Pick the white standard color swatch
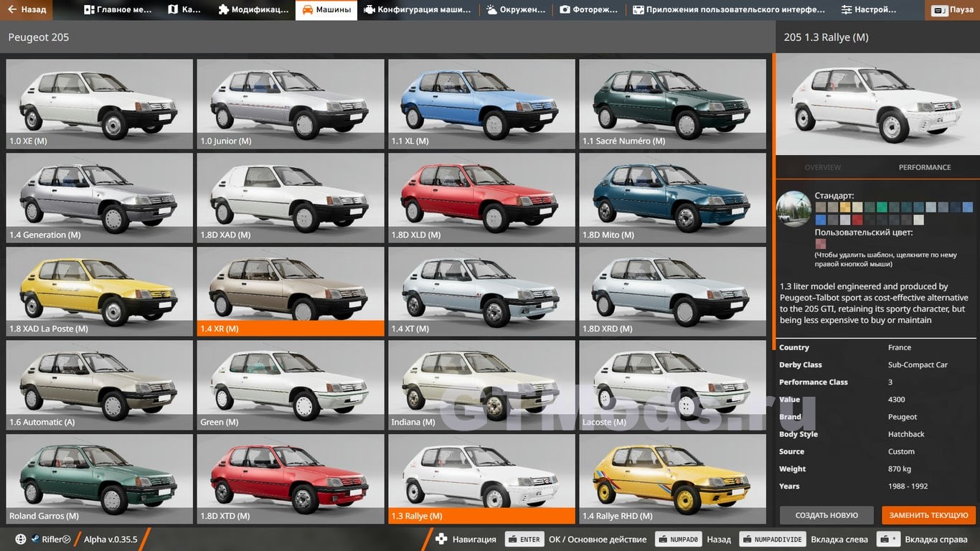The width and height of the screenshot is (980, 551). click(919, 220)
